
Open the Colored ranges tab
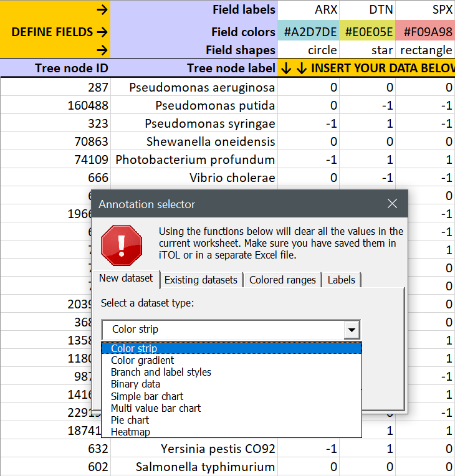283,280
